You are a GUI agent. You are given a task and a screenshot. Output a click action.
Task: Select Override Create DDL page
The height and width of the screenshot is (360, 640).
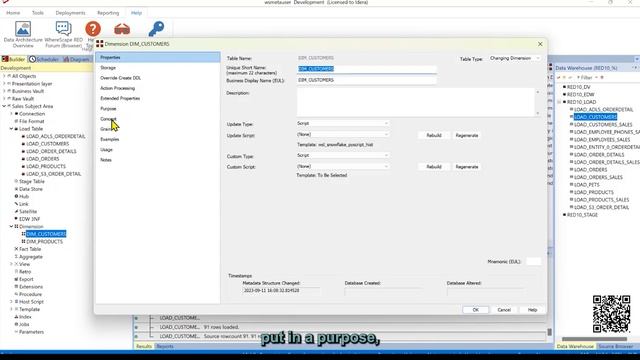(x=120, y=78)
